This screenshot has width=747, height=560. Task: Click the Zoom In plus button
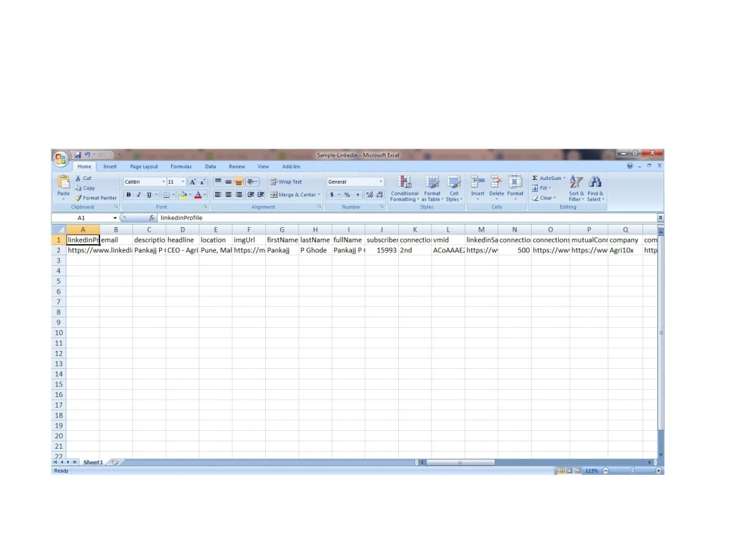[x=658, y=471]
